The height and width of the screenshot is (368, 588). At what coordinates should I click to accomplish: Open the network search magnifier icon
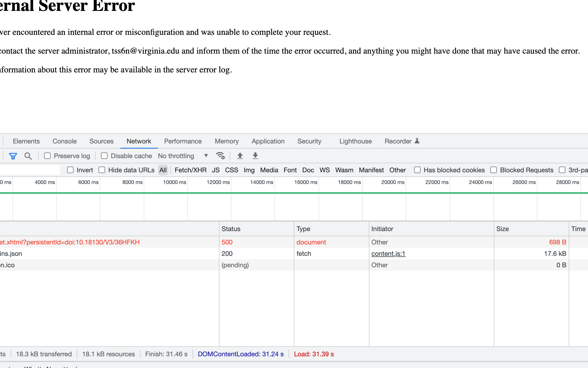[28, 156]
